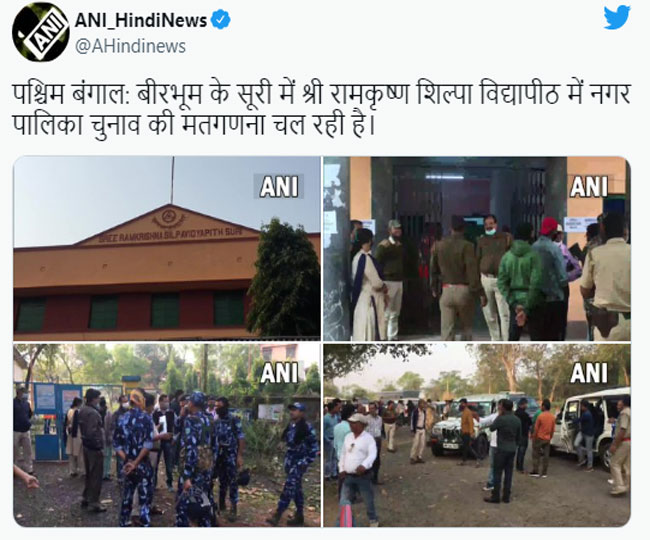Image resolution: width=650 pixels, height=540 pixels.
Task: Click the blue verified badge
Action: point(221,20)
